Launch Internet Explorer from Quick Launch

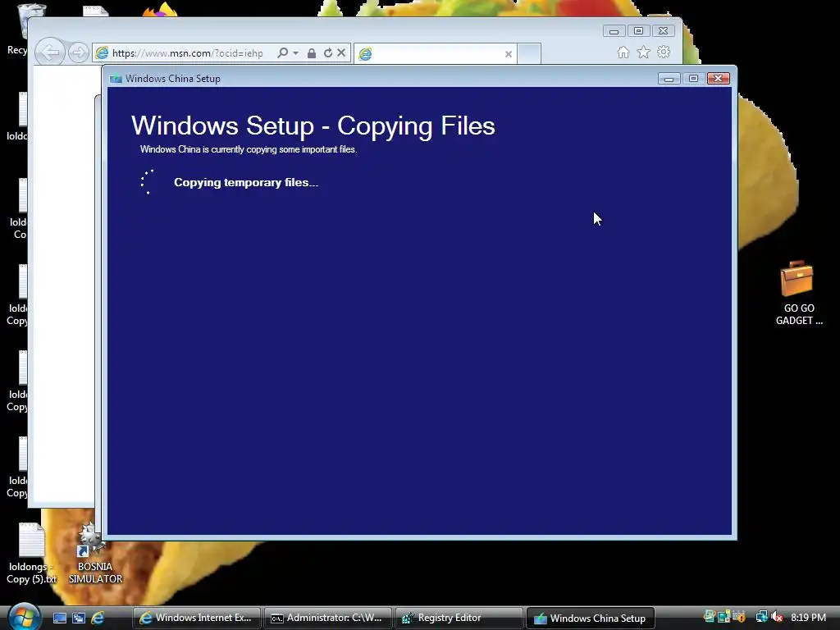point(98,618)
